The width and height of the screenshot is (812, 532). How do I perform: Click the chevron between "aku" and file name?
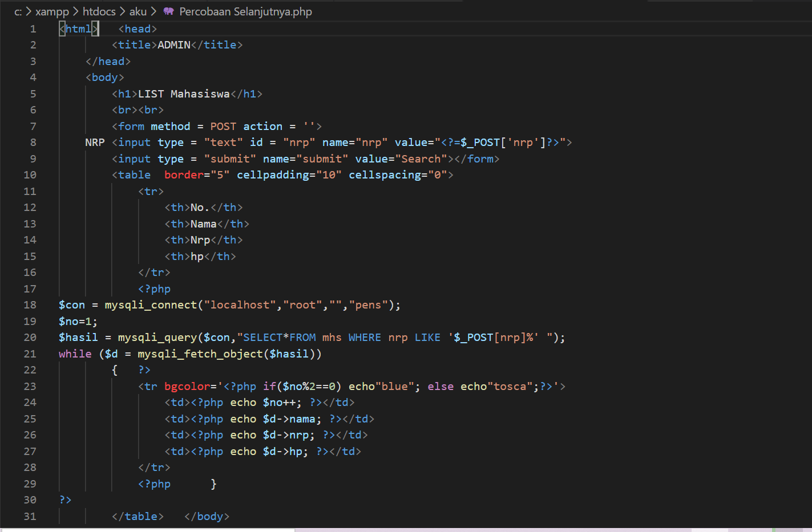click(153, 11)
